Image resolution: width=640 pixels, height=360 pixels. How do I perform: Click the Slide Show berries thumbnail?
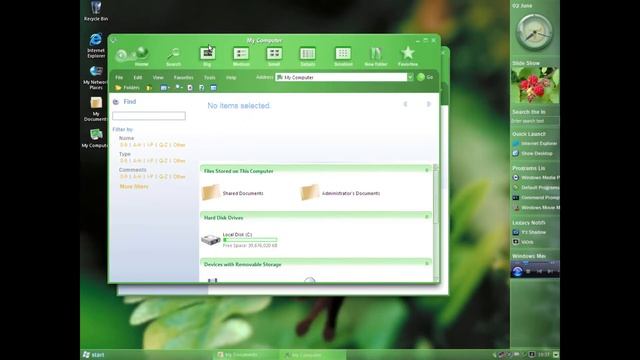click(535, 85)
